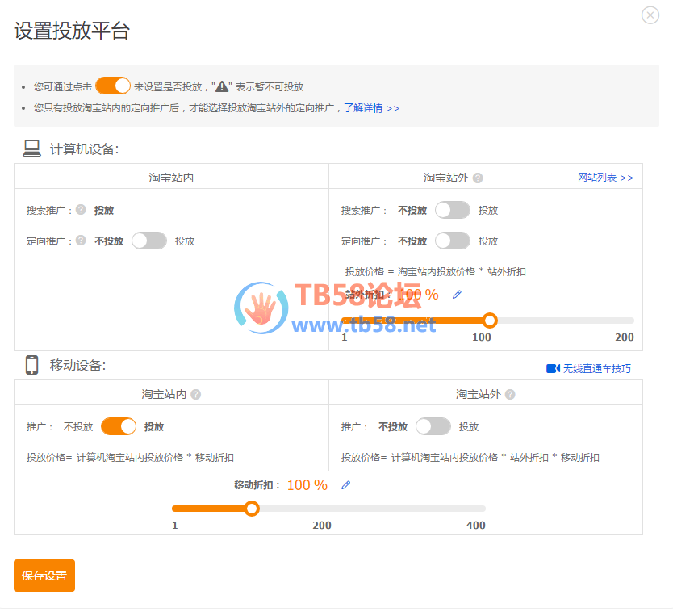
Task: Turn off 推广 toggle under 移动设备 淘宝站内
Action: 119,426
